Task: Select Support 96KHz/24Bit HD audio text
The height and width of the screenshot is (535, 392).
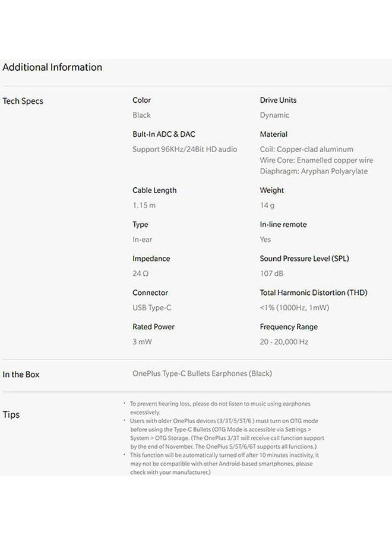Action: (x=185, y=149)
